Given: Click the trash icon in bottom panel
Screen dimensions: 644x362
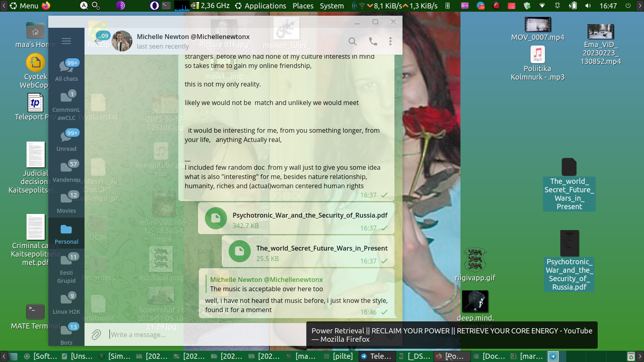Looking at the screenshot, I should tap(631, 356).
